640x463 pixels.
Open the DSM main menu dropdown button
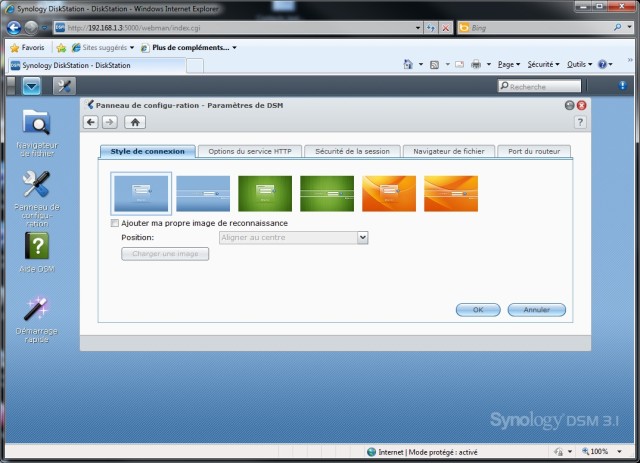click(x=31, y=86)
